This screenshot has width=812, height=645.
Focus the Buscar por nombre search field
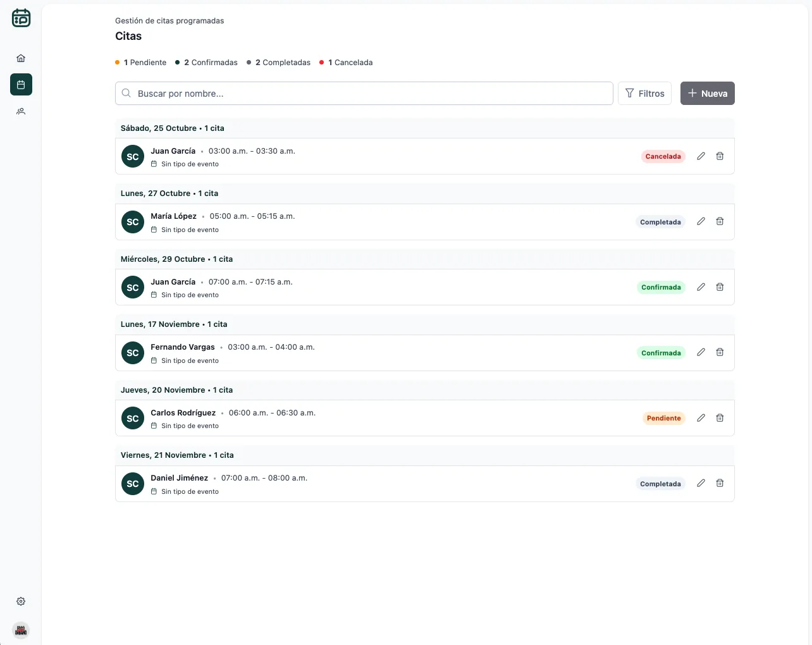(x=364, y=94)
